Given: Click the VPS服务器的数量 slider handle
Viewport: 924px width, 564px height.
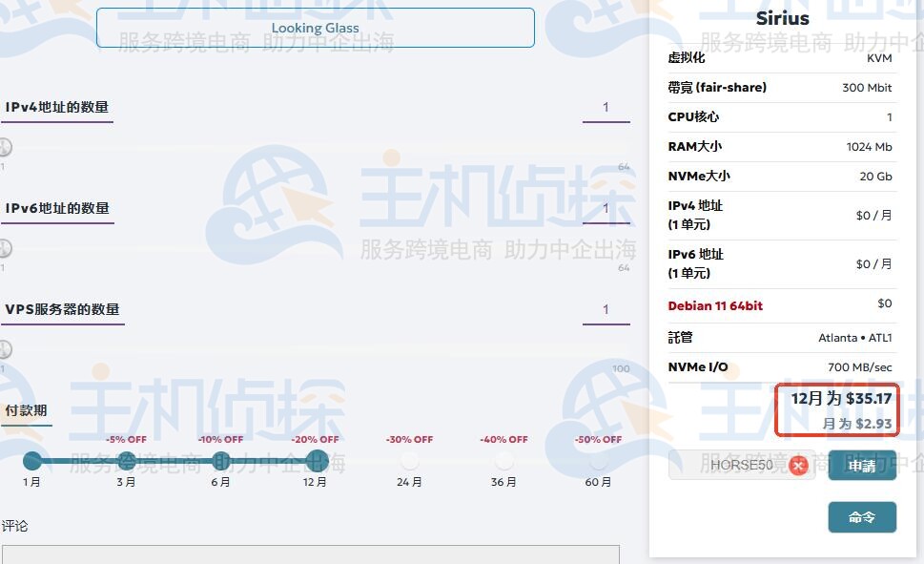Looking at the screenshot, I should click(4, 350).
